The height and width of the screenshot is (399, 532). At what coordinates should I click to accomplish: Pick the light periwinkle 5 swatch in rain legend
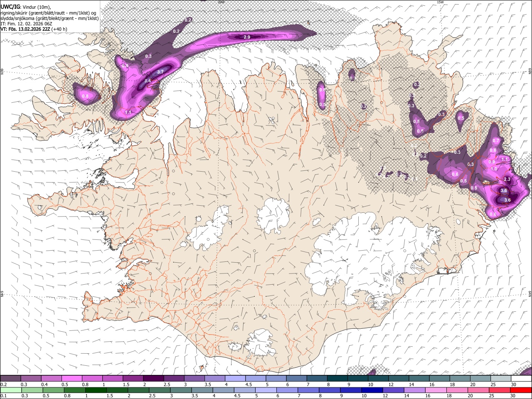pyautogui.click(x=266, y=390)
